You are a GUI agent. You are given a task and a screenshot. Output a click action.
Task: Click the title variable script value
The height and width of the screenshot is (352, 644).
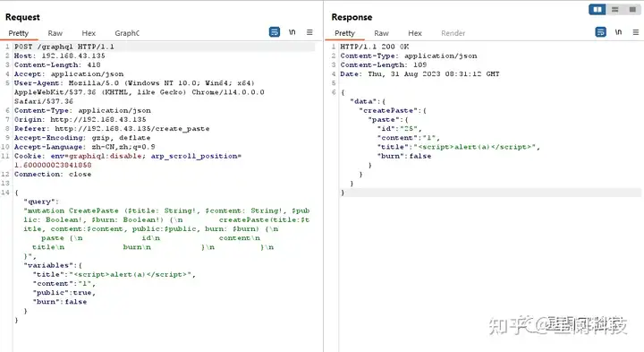point(132,274)
